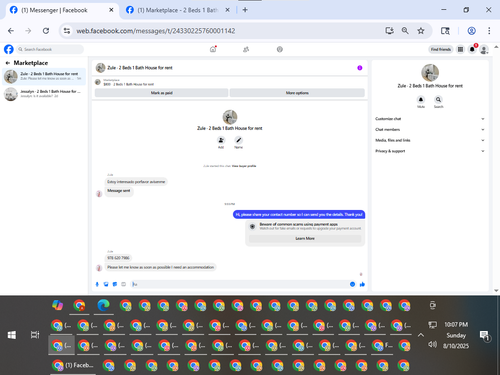Open Microsoft Edge from taskbar
Viewport: 500px width, 375px height.
[104, 305]
